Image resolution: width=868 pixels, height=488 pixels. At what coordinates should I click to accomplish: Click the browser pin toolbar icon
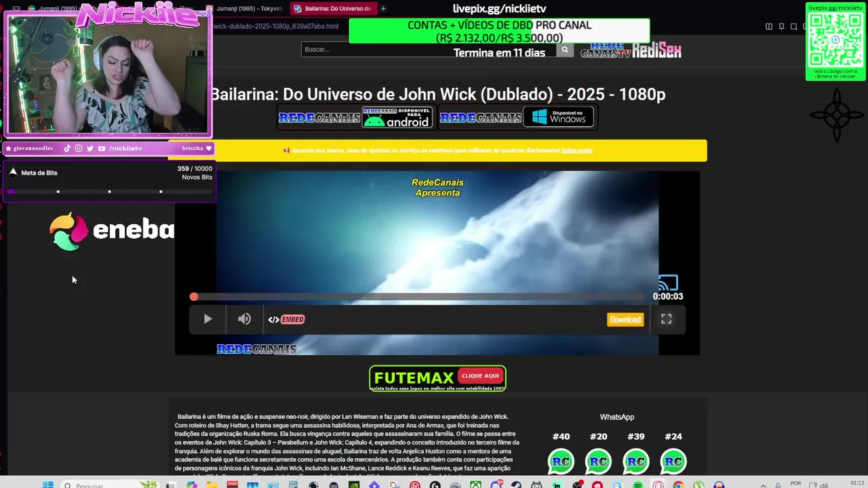781,26
